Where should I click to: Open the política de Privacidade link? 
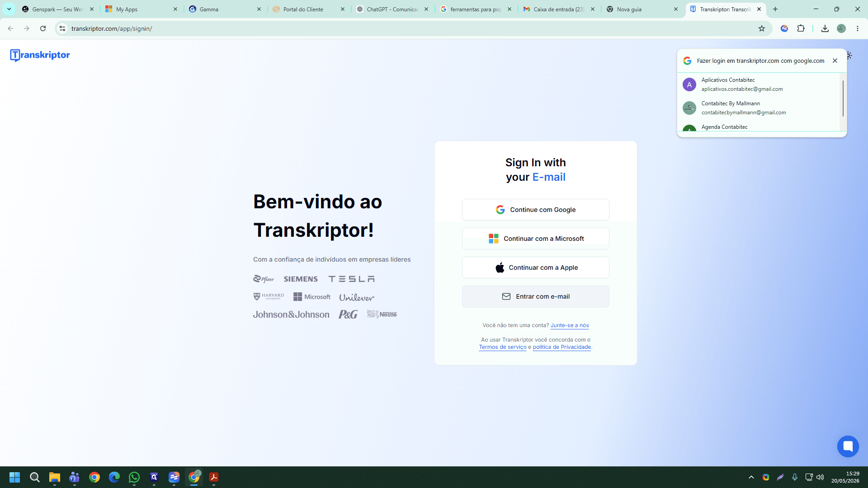[562, 347]
